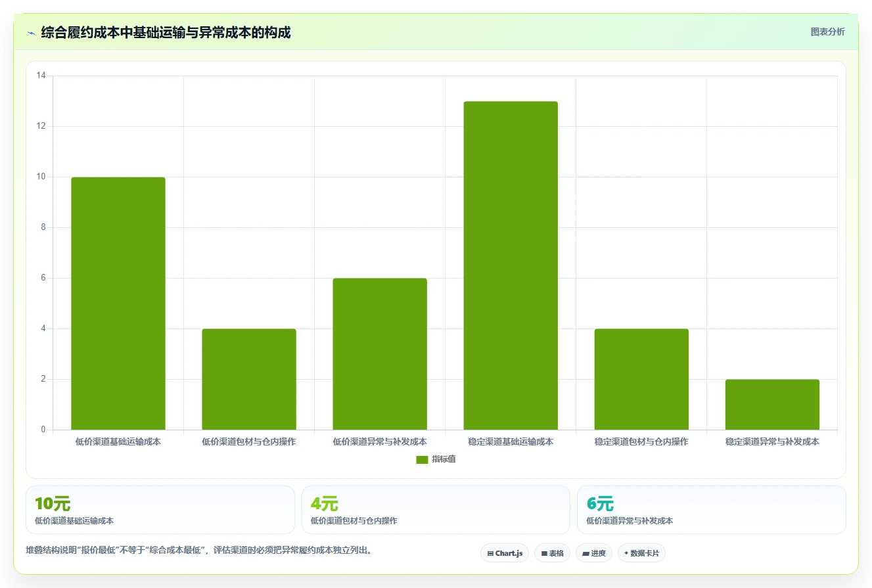The height and width of the screenshot is (588, 872).
Task: Click the 低价渠道包材与仓内操作 caption under 4元
Action: 354,521
